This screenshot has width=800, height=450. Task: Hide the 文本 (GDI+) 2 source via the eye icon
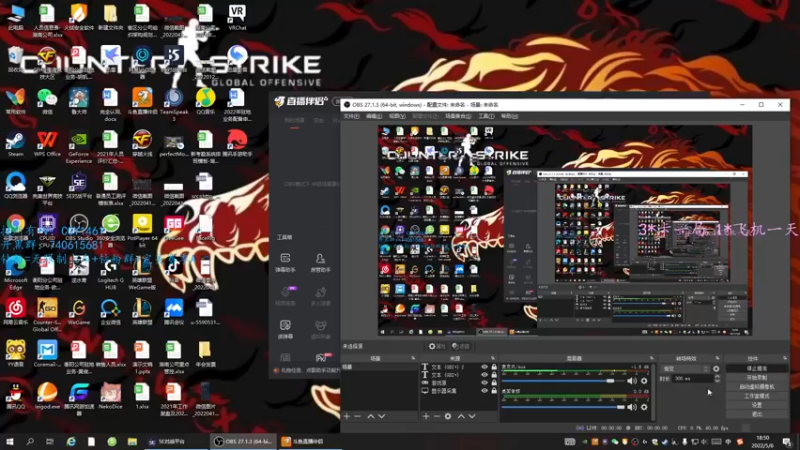click(x=484, y=367)
